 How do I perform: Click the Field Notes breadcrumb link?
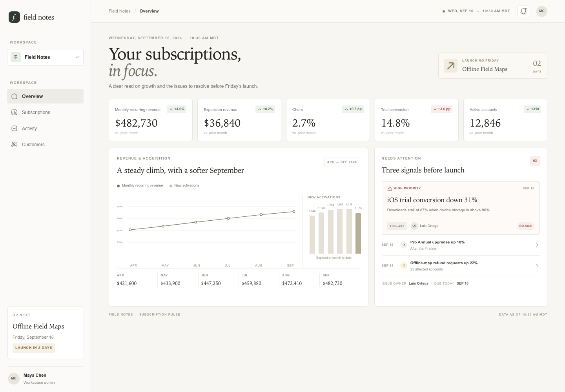tap(120, 11)
